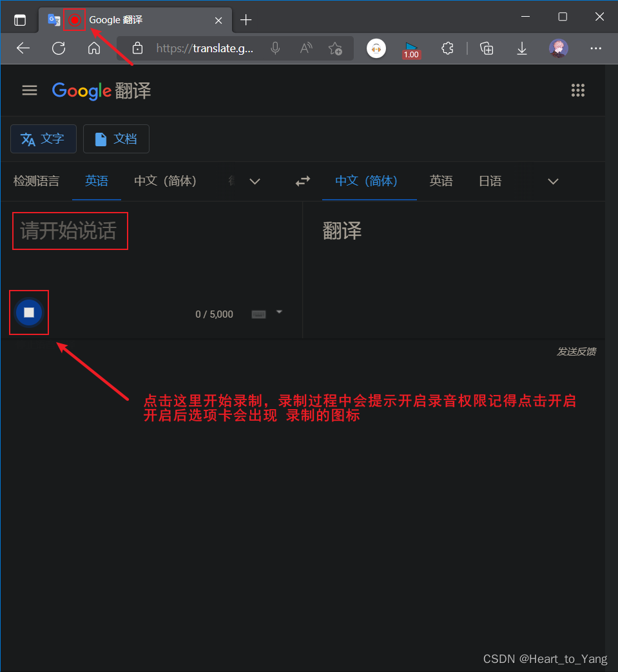Click the 0 / 5,000 character counter

point(215,314)
